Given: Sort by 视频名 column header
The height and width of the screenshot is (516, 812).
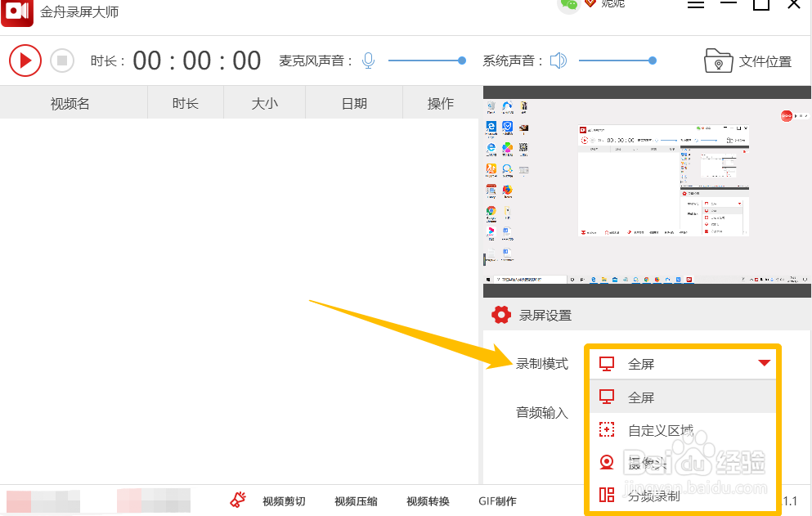Looking at the screenshot, I should click(70, 104).
